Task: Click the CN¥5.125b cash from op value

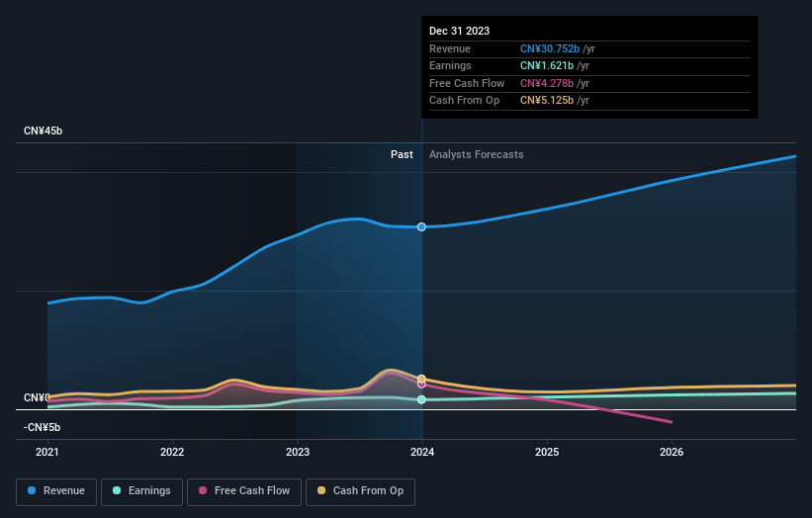Action: tap(547, 101)
